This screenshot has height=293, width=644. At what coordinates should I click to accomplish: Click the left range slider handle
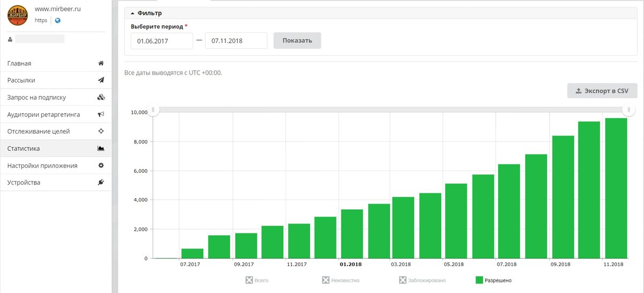pyautogui.click(x=153, y=110)
